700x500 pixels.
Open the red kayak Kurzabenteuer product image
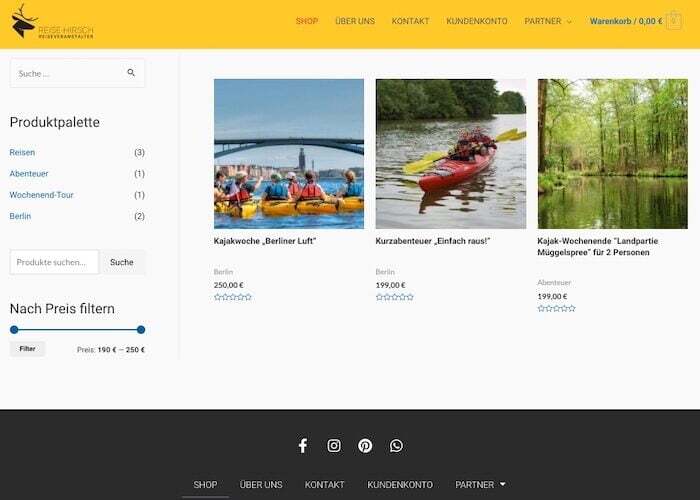coord(450,154)
